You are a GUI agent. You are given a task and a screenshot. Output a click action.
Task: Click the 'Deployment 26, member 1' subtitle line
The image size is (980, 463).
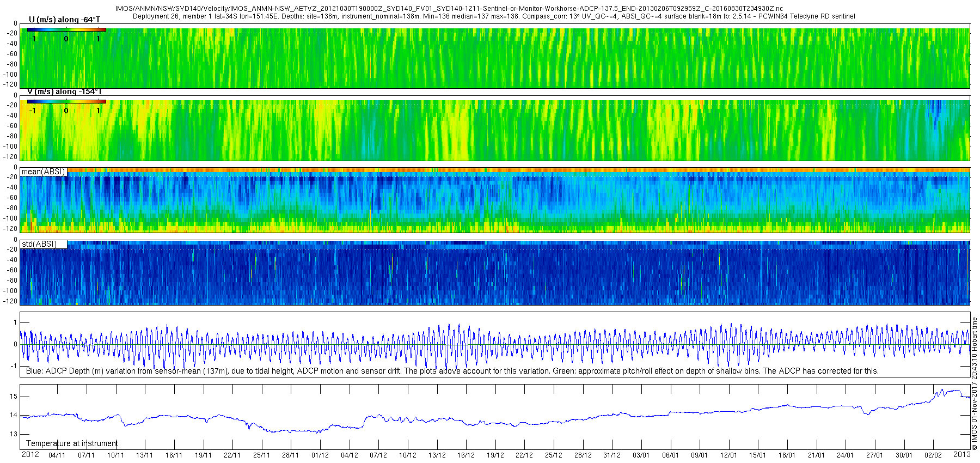point(494,16)
